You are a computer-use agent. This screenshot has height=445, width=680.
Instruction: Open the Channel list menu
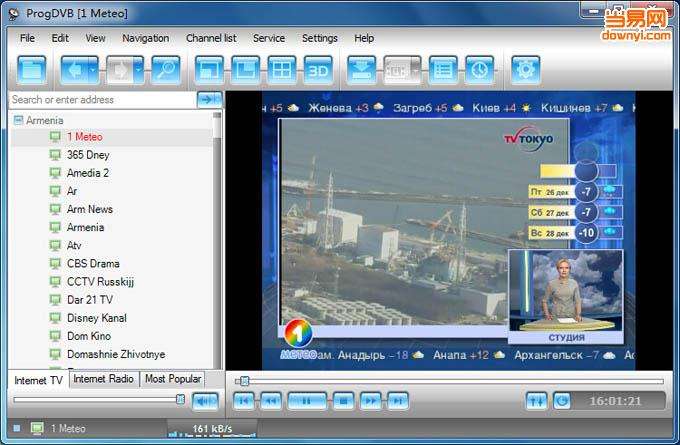click(211, 38)
